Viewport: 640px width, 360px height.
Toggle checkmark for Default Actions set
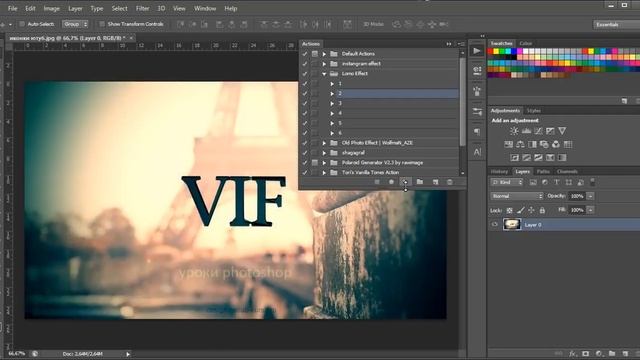click(304, 54)
